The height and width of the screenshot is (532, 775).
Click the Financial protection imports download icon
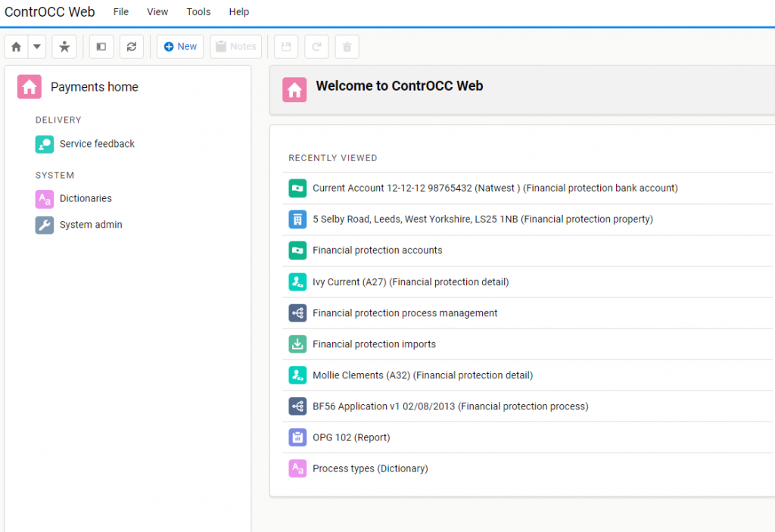(297, 344)
